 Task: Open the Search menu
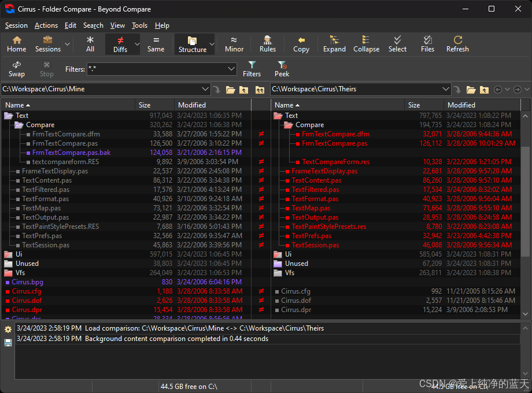(x=93, y=25)
